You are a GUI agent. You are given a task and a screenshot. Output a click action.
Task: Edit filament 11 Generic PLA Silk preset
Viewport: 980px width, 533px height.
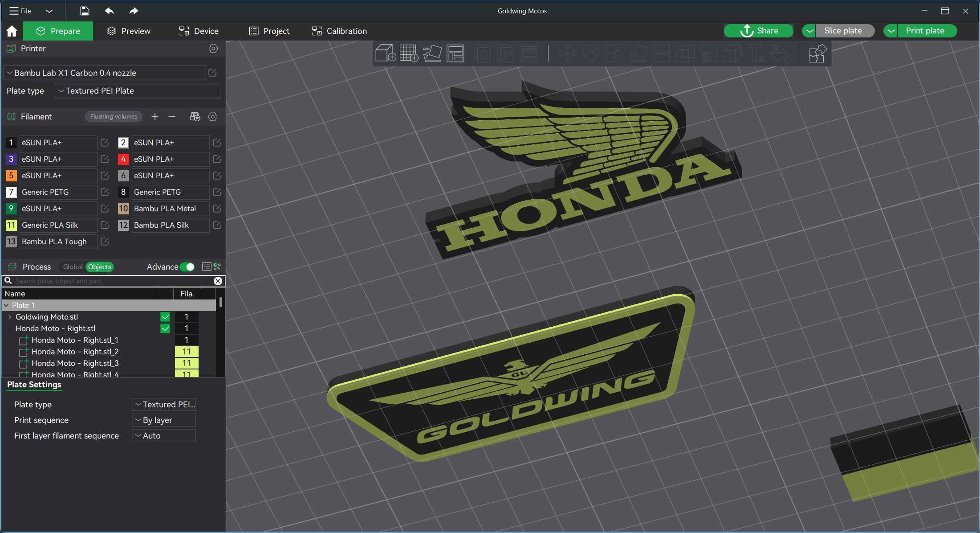pos(105,225)
